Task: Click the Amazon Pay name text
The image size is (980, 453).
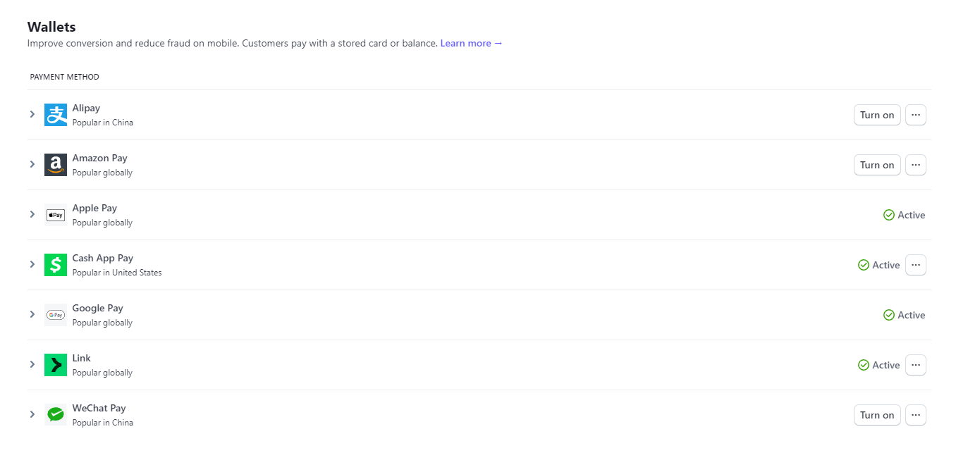Action: pos(100,159)
